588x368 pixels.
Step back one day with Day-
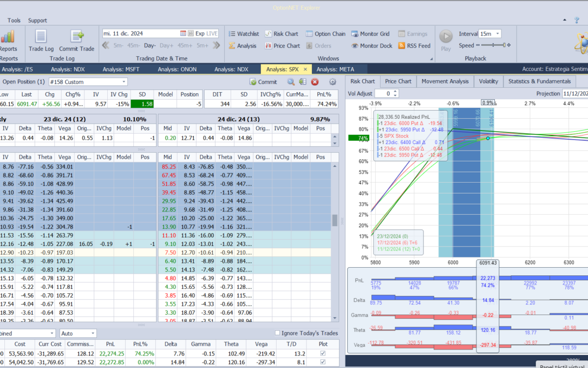150,45
